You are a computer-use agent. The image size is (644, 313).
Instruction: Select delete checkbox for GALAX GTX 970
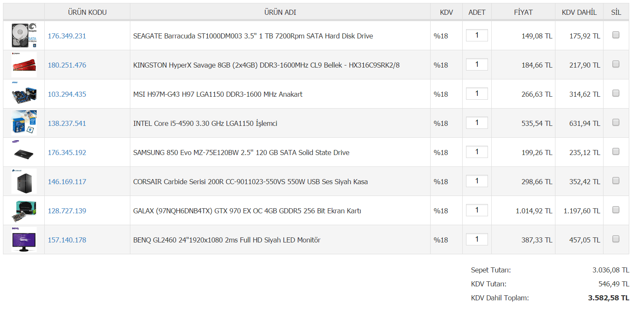(x=616, y=210)
